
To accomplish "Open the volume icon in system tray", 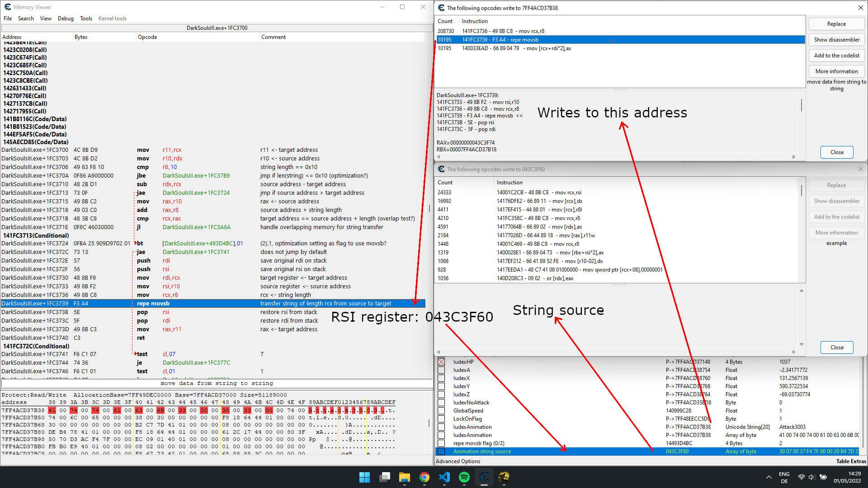I will (x=811, y=477).
